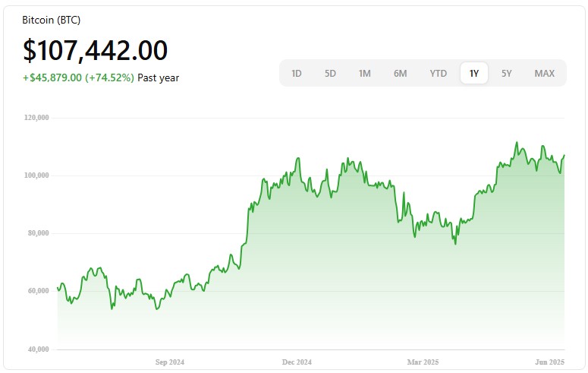The height and width of the screenshot is (373, 588).
Task: Switch chart to YTD view
Action: point(438,74)
